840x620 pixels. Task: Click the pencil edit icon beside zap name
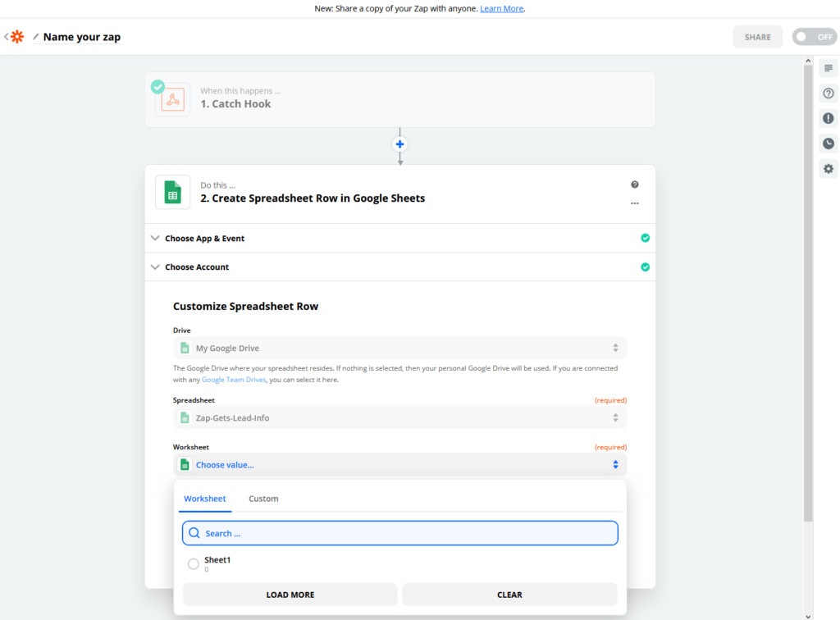click(x=36, y=37)
